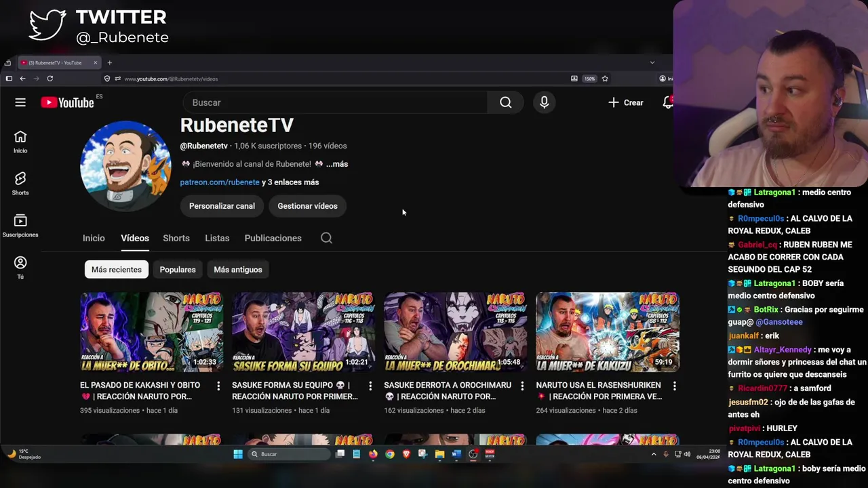Screen dimensions: 868x488
Task: Open the La muerte de Obito thumbnail
Action: tap(152, 332)
